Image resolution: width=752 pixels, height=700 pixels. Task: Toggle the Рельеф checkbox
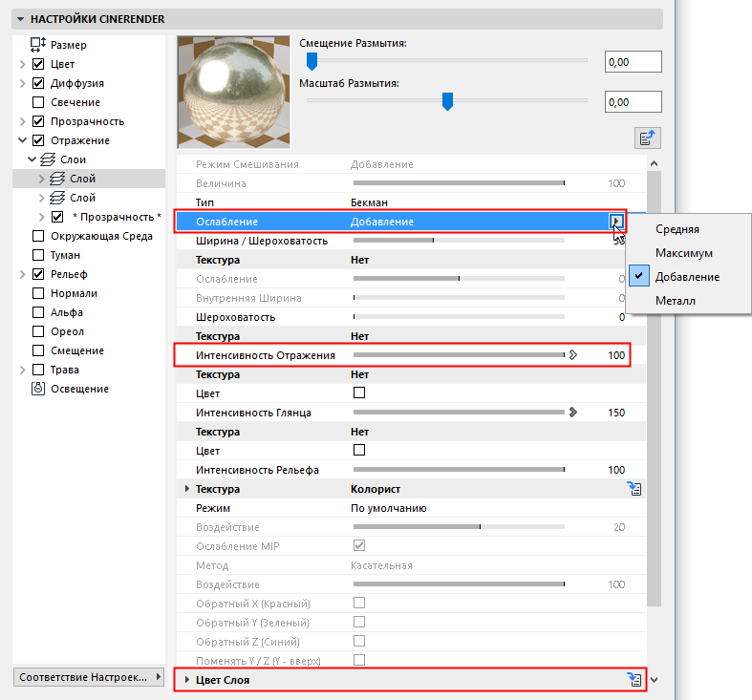(x=38, y=274)
